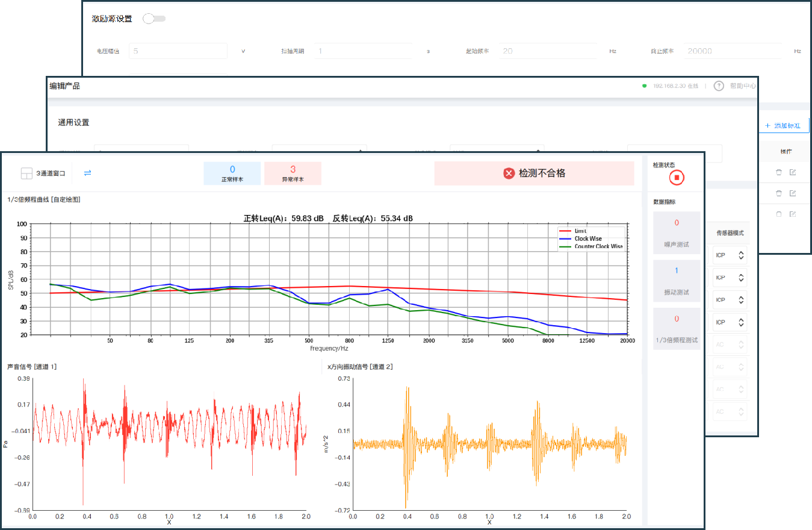Click the bottom-row edit icon under 操作
Viewport: 812px width, 530px height.
click(x=793, y=214)
